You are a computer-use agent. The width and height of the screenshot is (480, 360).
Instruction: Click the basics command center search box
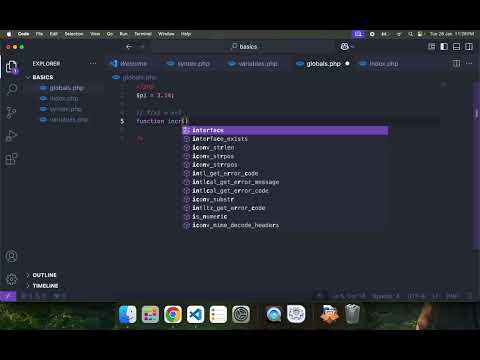tap(243, 47)
